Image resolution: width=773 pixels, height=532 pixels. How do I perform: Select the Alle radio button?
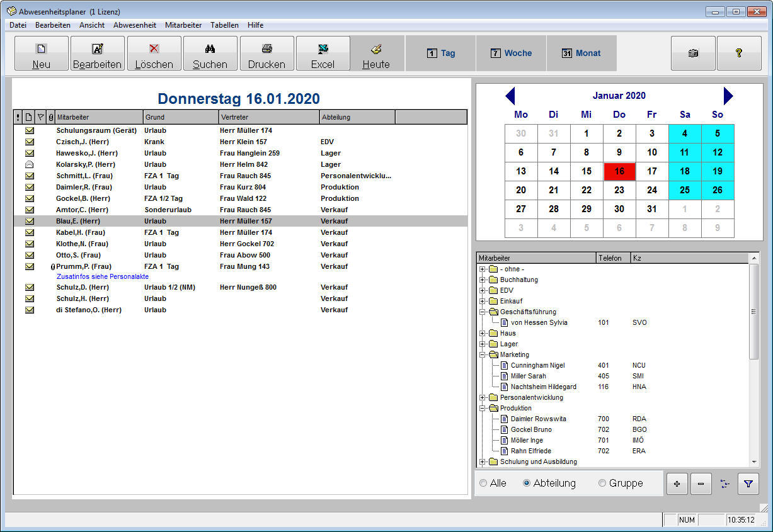pyautogui.click(x=484, y=484)
